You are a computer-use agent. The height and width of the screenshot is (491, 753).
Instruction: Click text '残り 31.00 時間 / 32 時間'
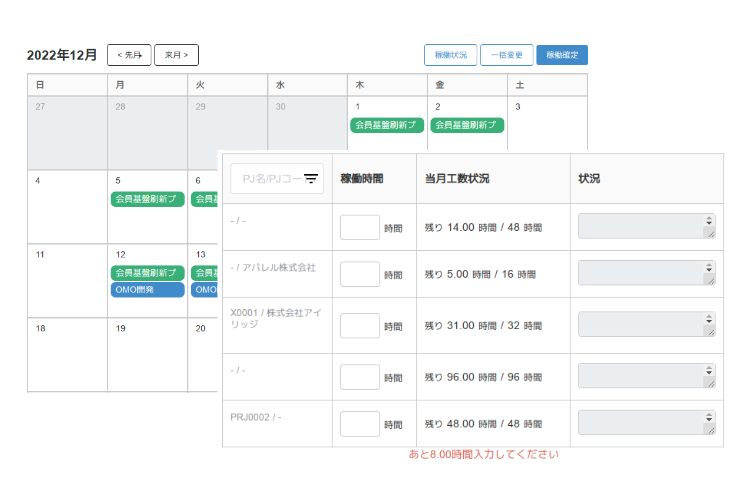coord(483,326)
